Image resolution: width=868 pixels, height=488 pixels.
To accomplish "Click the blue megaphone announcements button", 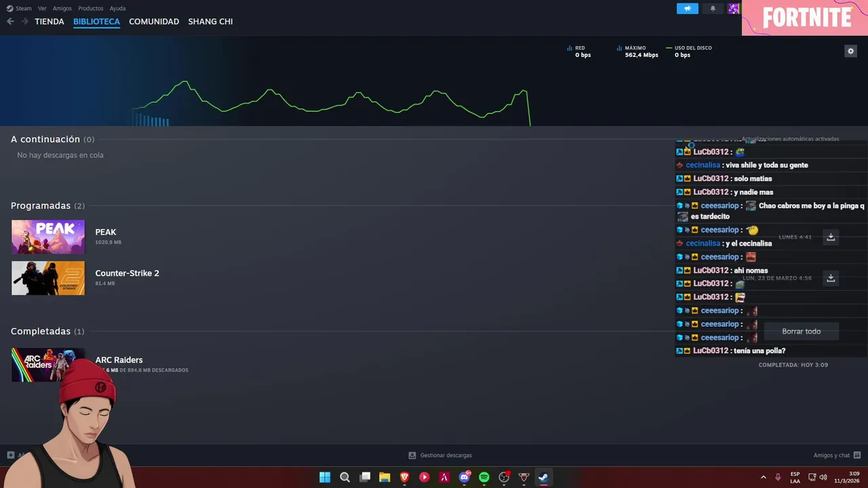I will click(x=687, y=8).
